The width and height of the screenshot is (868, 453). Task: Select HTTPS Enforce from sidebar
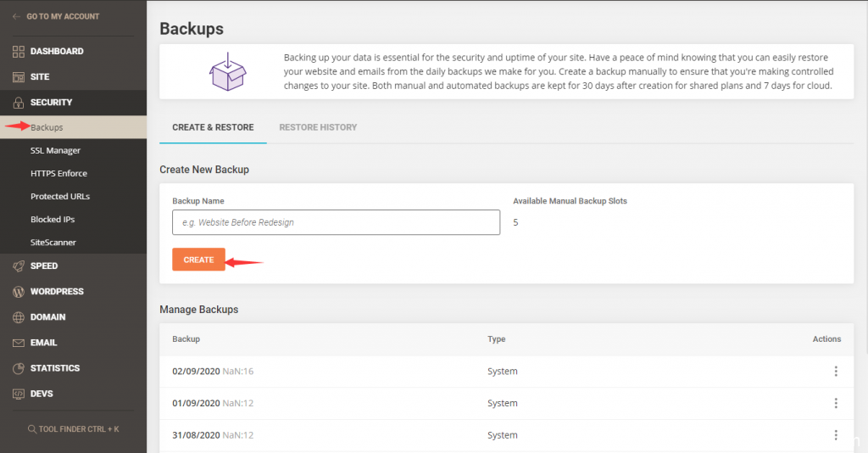(x=58, y=173)
